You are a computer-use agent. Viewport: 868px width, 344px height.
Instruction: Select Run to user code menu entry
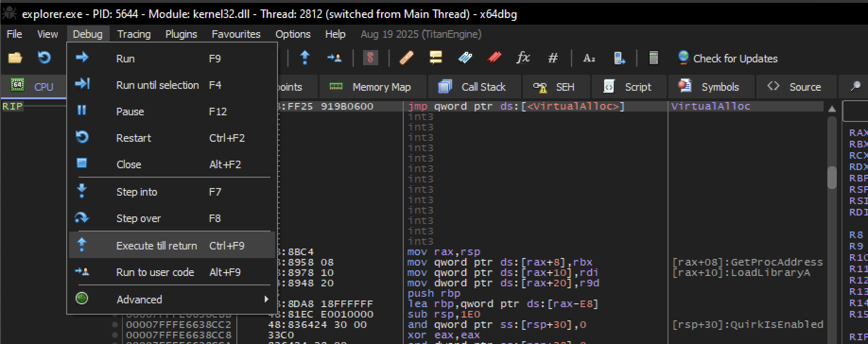point(172,272)
